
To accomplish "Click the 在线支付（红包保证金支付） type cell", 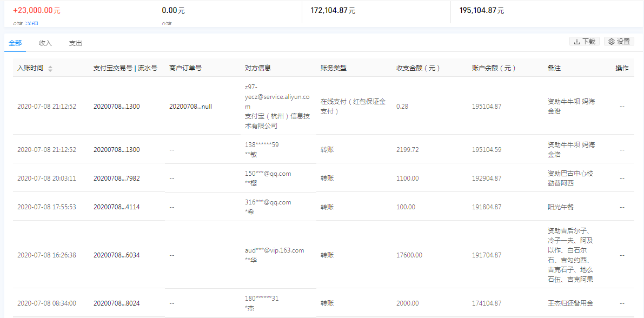I will click(x=353, y=107).
